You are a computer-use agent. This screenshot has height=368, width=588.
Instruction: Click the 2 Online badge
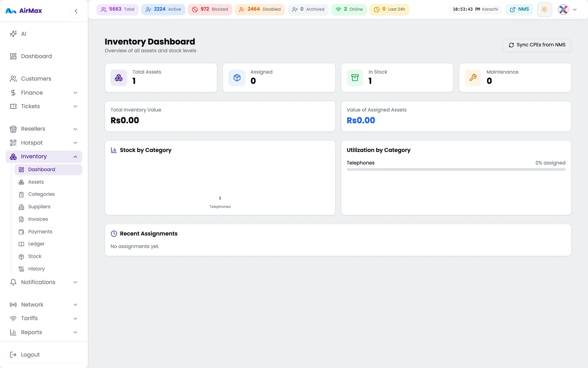coord(349,10)
